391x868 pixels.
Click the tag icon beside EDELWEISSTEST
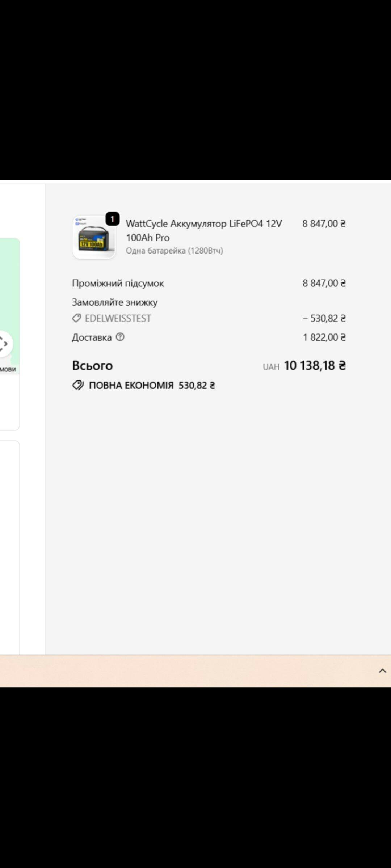(x=76, y=318)
